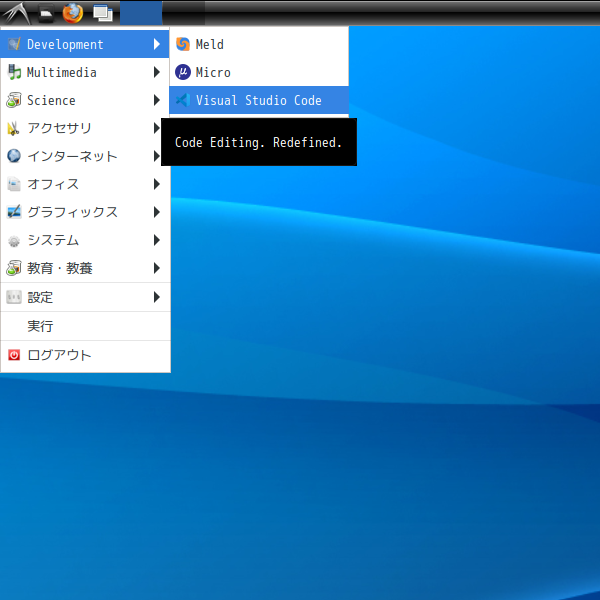Expand the アクセサリ submenu arrow
The width and height of the screenshot is (600, 600).
click(157, 128)
